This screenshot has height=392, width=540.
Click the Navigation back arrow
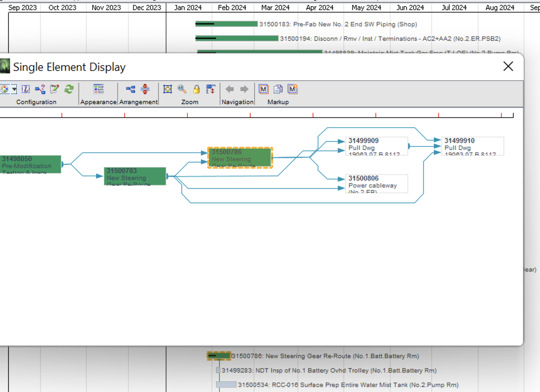point(230,89)
